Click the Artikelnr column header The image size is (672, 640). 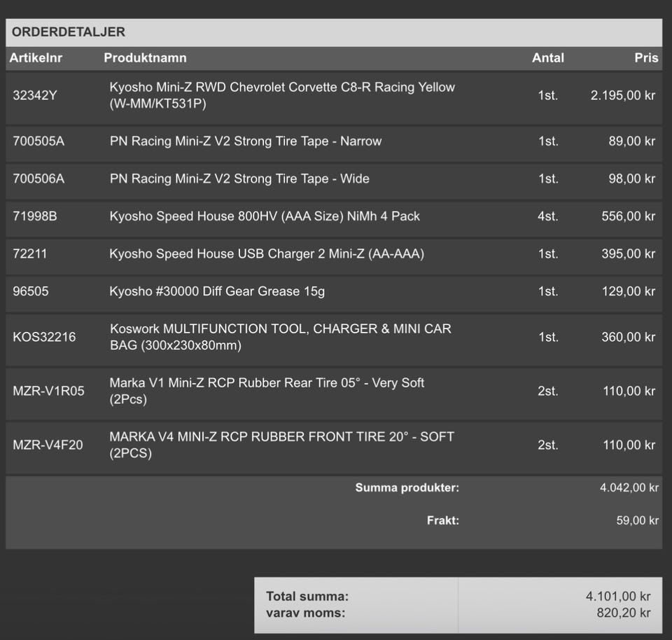[36, 58]
